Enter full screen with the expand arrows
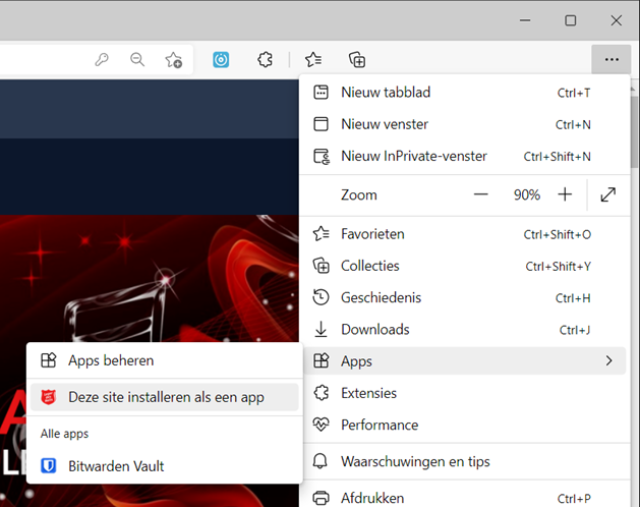 coord(608,195)
